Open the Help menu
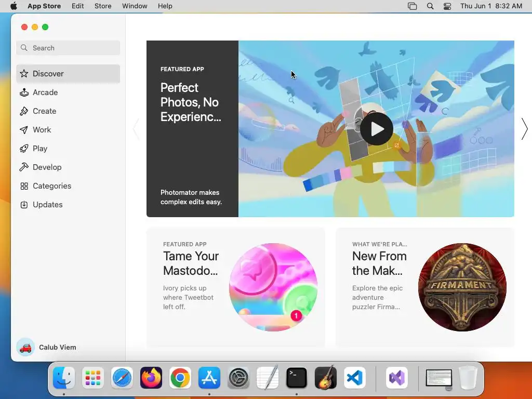The height and width of the screenshot is (399, 532). click(x=165, y=6)
